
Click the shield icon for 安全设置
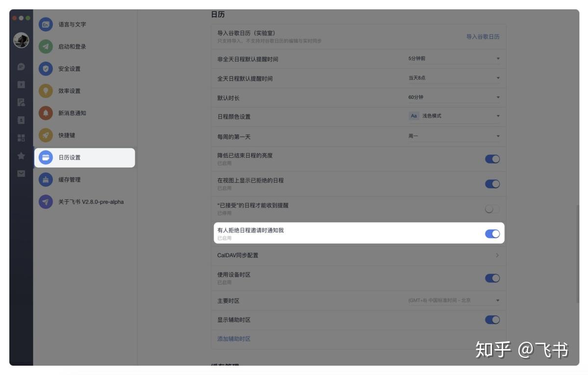click(46, 69)
